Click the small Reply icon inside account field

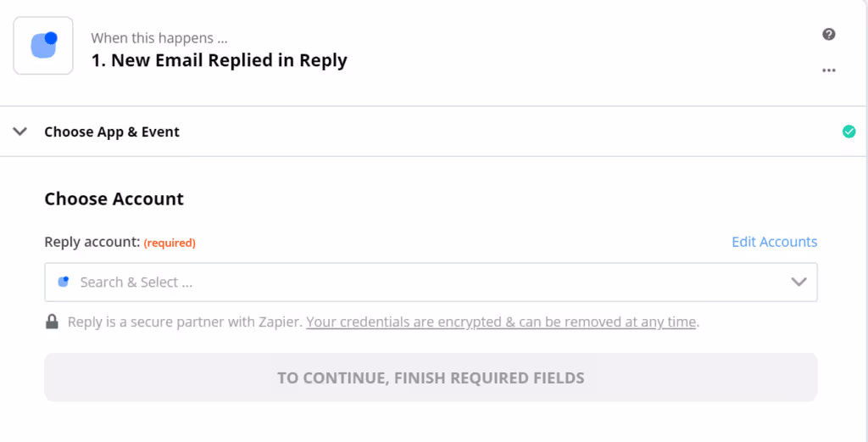(x=64, y=282)
